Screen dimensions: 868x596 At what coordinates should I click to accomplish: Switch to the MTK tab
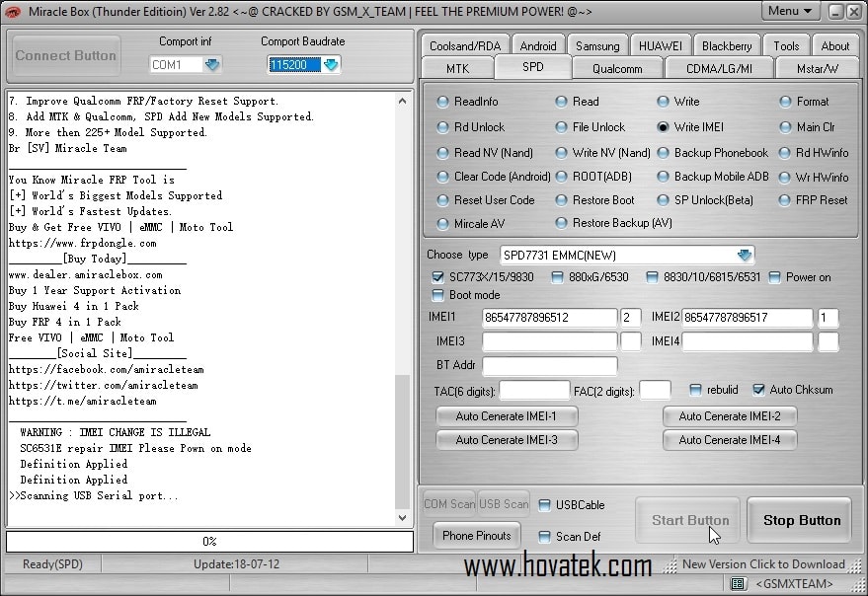point(457,69)
